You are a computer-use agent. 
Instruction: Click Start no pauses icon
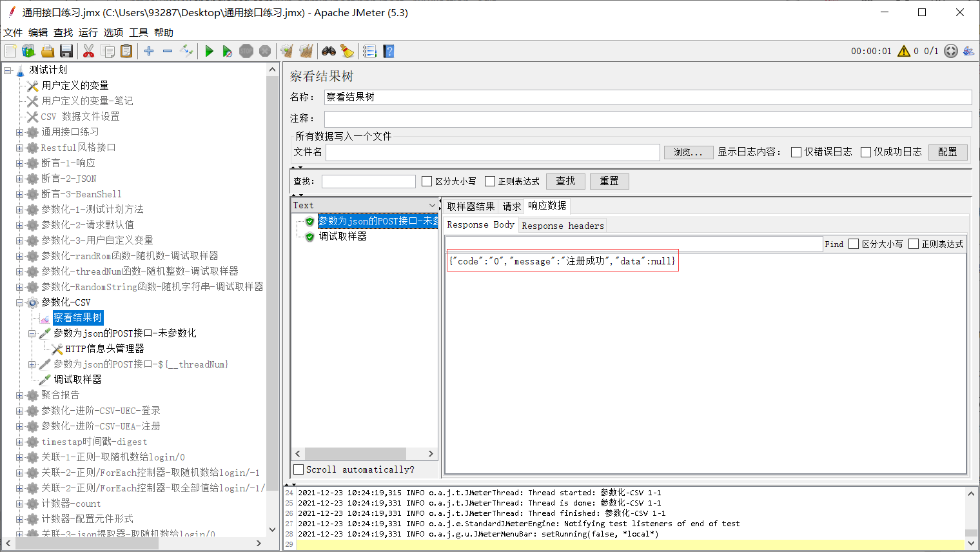tap(228, 51)
